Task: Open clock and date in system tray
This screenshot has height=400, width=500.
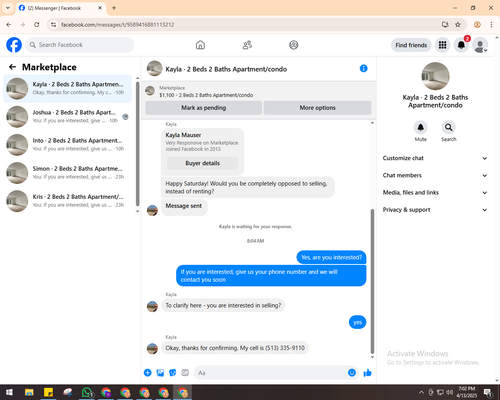Action: point(467,392)
